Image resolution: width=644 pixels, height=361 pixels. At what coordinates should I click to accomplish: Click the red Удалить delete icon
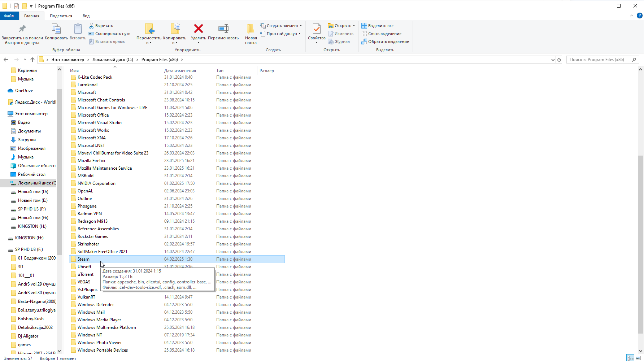click(198, 29)
